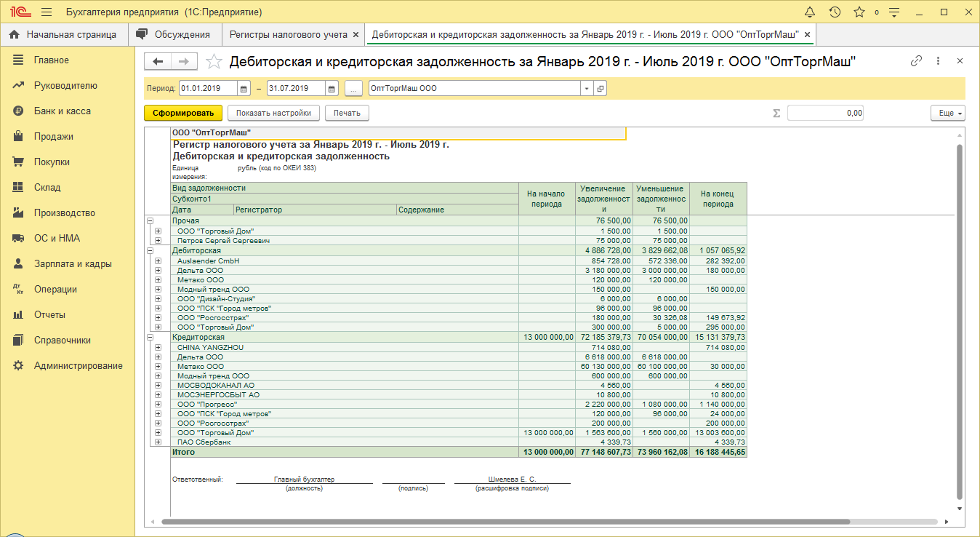Screen dimensions: 980x537
Task: Click the end date field 31.07.2019
Action: (296, 89)
